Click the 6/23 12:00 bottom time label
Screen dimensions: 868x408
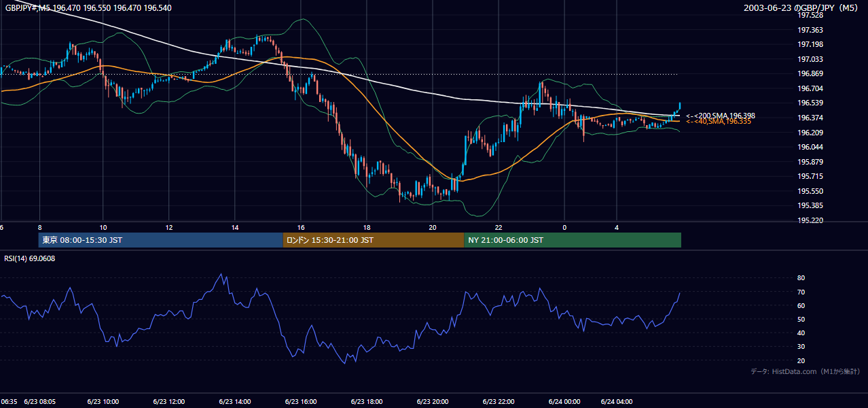169,401
